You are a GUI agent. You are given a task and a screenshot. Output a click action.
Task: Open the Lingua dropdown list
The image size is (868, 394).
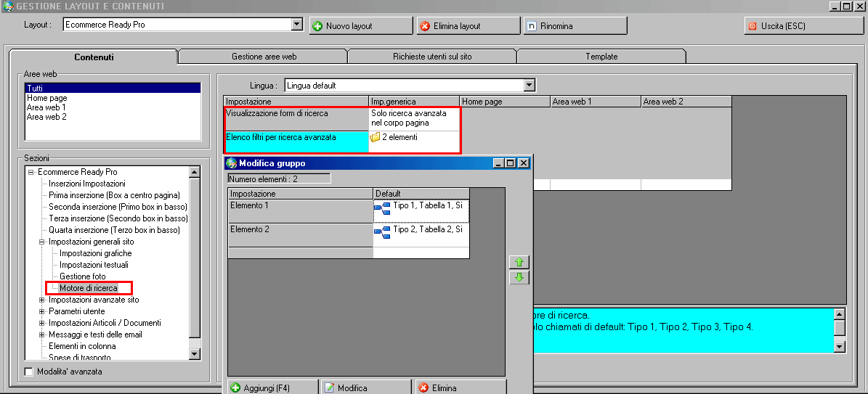(x=530, y=86)
